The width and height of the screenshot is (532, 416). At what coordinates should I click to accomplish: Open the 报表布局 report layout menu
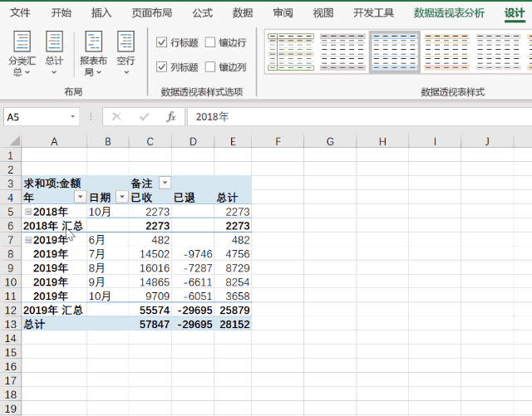[x=93, y=54]
